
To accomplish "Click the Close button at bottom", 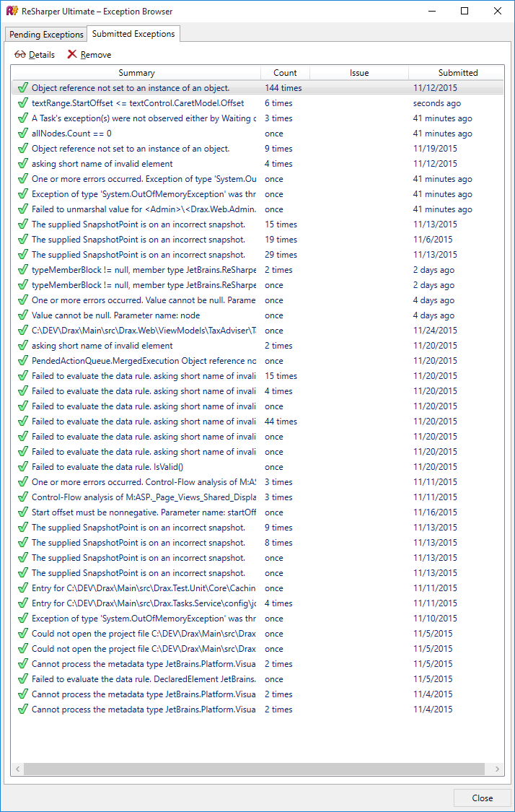I will pyautogui.click(x=482, y=798).
